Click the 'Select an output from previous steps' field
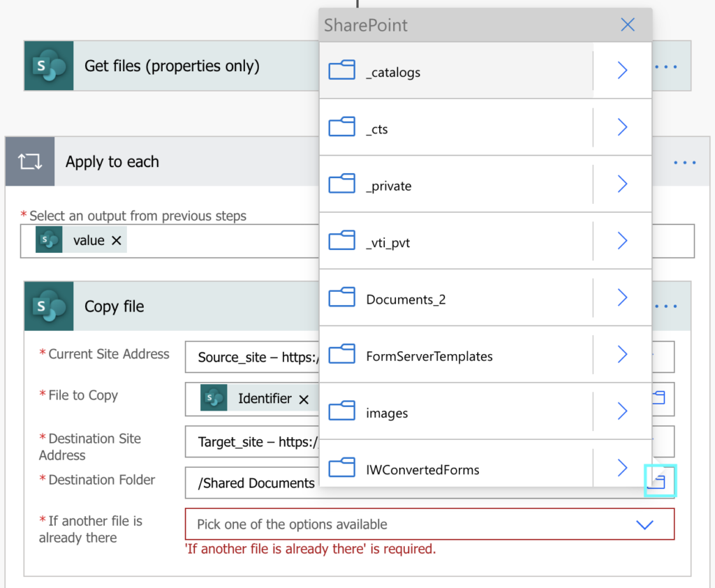This screenshot has height=588, width=715. (x=357, y=241)
